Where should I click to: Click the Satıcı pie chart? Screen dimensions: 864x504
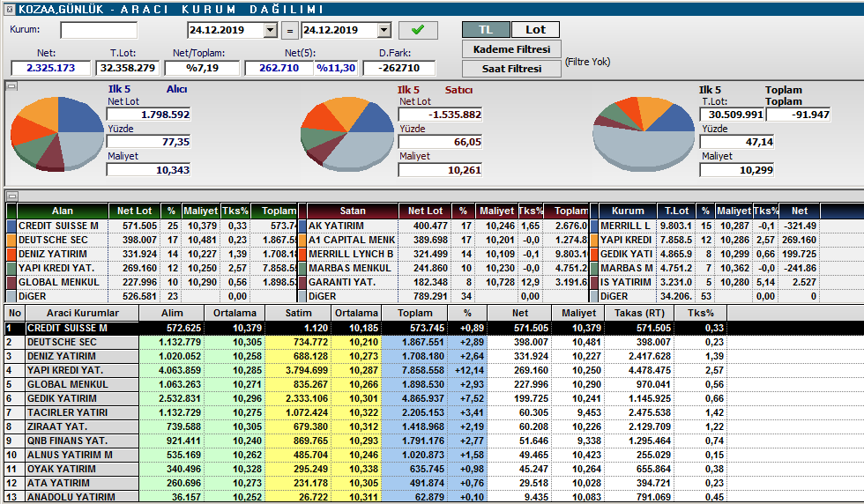pos(347,134)
